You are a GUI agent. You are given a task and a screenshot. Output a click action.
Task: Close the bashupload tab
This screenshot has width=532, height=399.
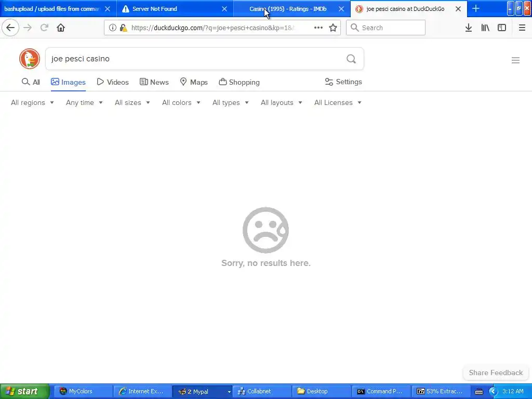coord(107,9)
